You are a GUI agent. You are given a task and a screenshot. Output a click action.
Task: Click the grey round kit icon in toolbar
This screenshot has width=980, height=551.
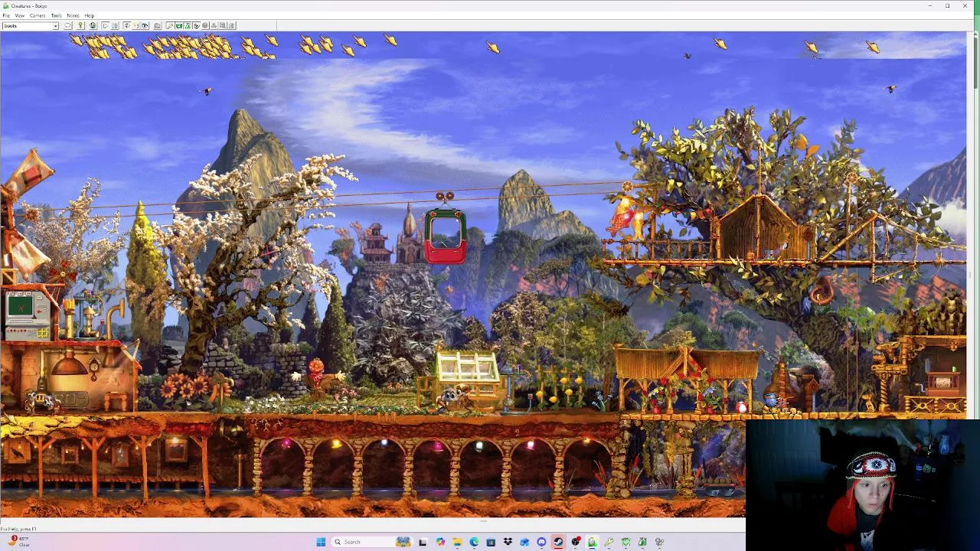(x=204, y=26)
